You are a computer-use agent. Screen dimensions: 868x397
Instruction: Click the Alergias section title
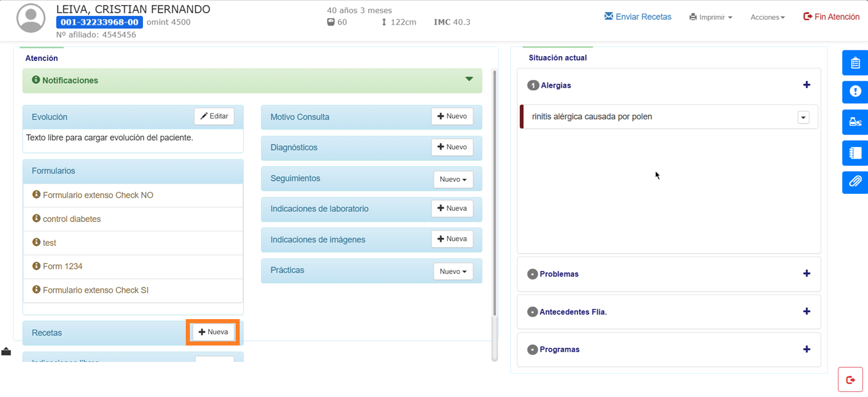(556, 85)
